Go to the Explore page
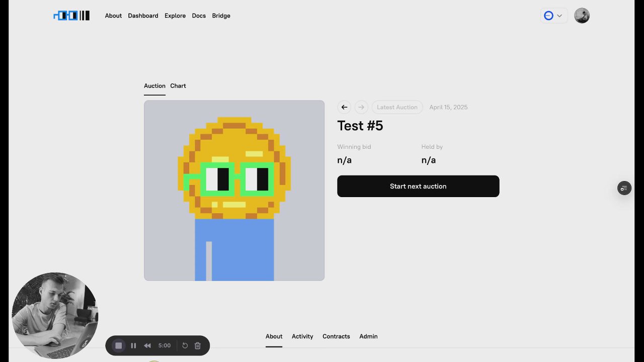Image resolution: width=644 pixels, height=362 pixels. (x=175, y=16)
